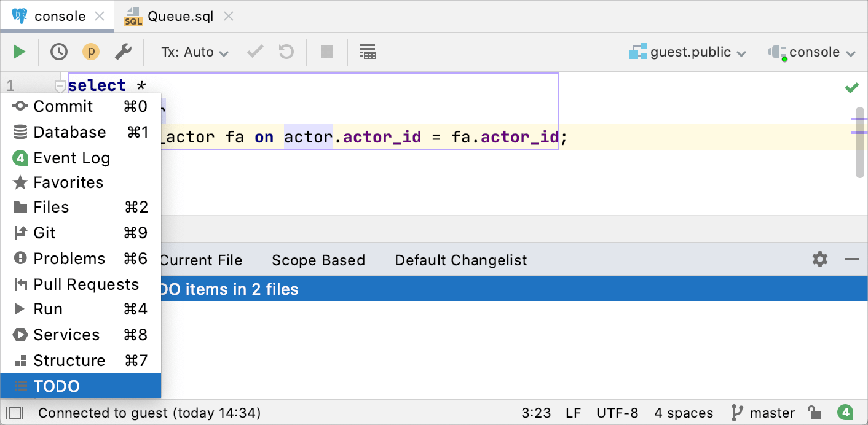Click the Event Log notification badge
The image size is (868, 425).
[x=846, y=413]
